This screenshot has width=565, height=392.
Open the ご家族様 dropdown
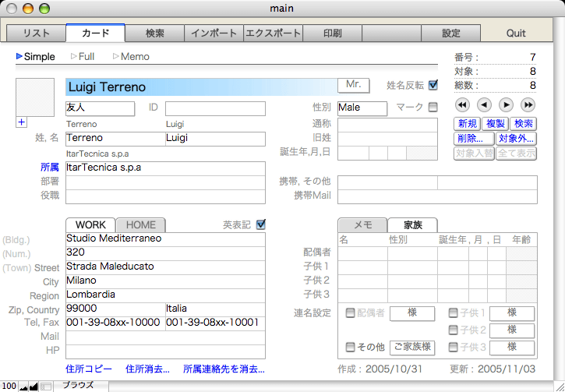pos(412,348)
